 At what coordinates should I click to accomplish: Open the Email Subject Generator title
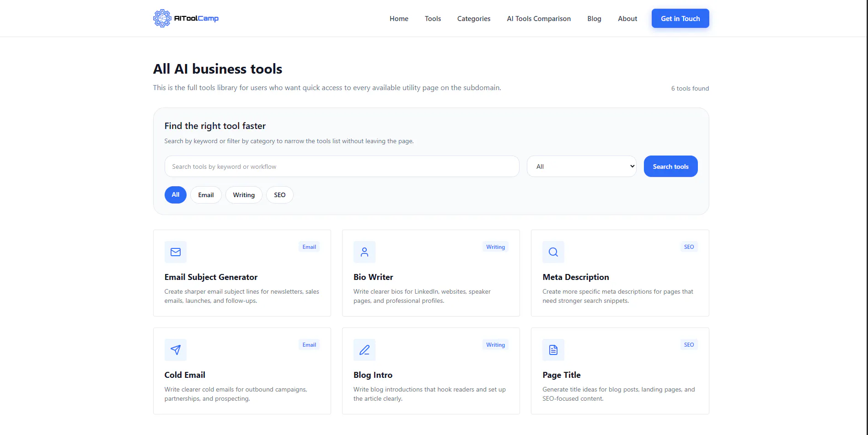click(x=211, y=277)
